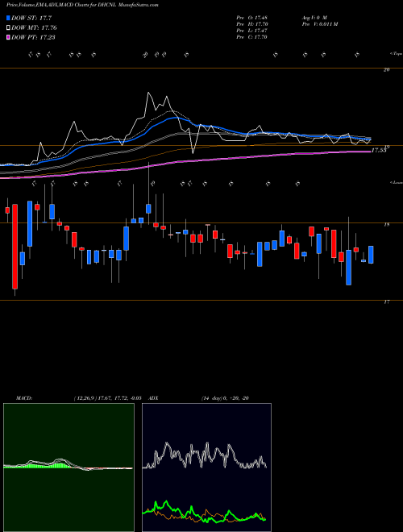Select the chart title mentioning DHCNL
The width and height of the screenshot is (403, 532).
(x=82, y=6)
